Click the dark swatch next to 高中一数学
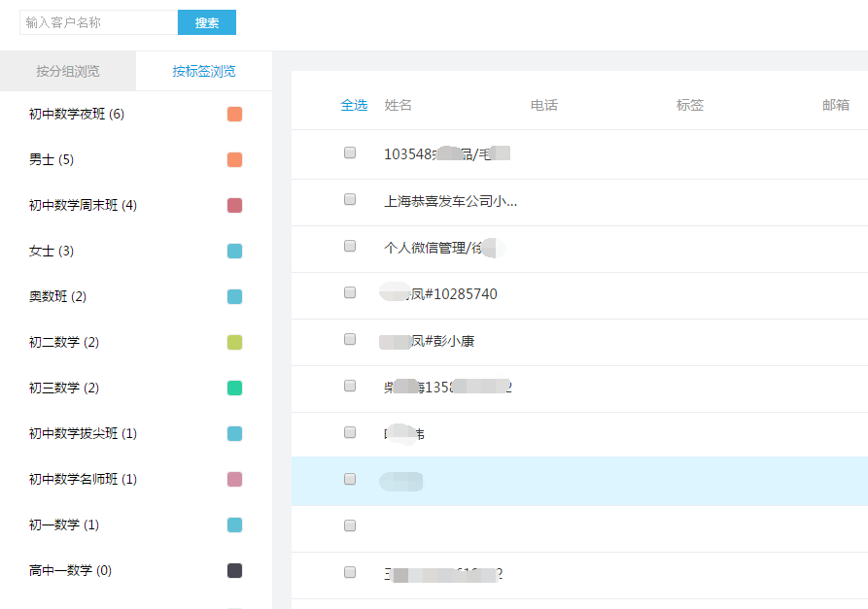The image size is (868, 609). 234,571
